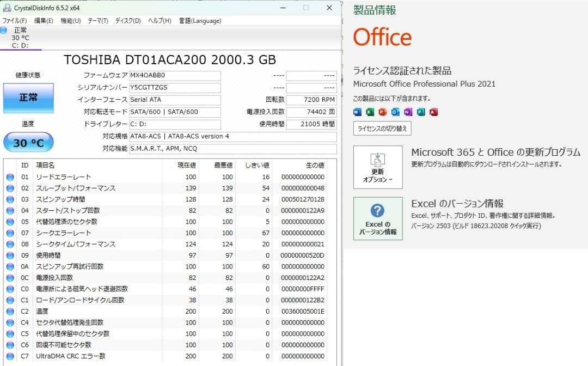Select the PowerPoint icon

pyautogui.click(x=383, y=112)
